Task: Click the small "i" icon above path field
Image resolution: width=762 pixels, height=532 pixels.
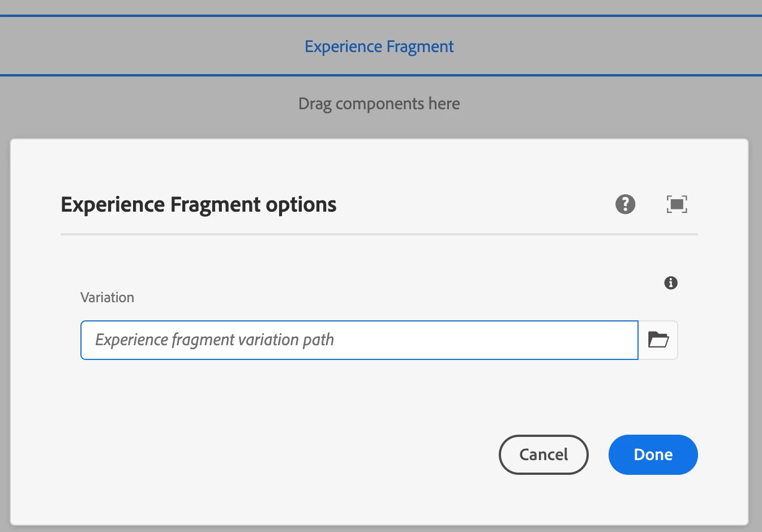Action: click(671, 283)
